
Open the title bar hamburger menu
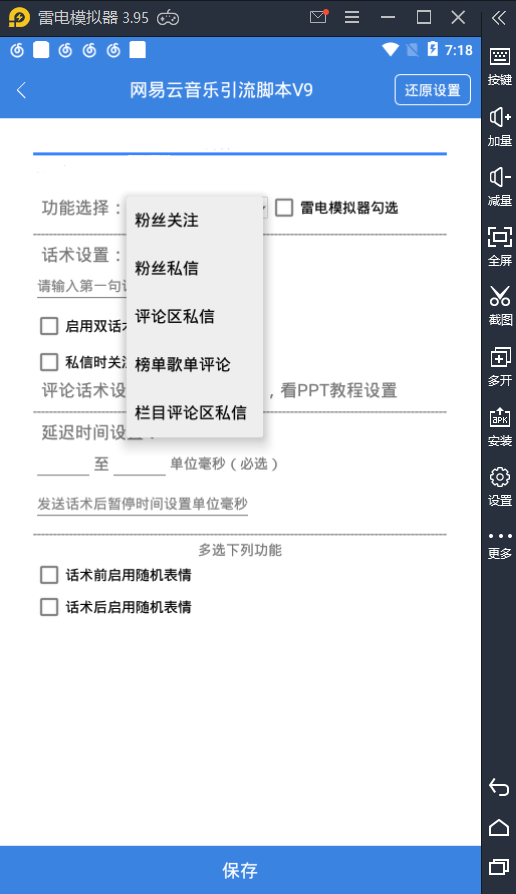pos(352,17)
